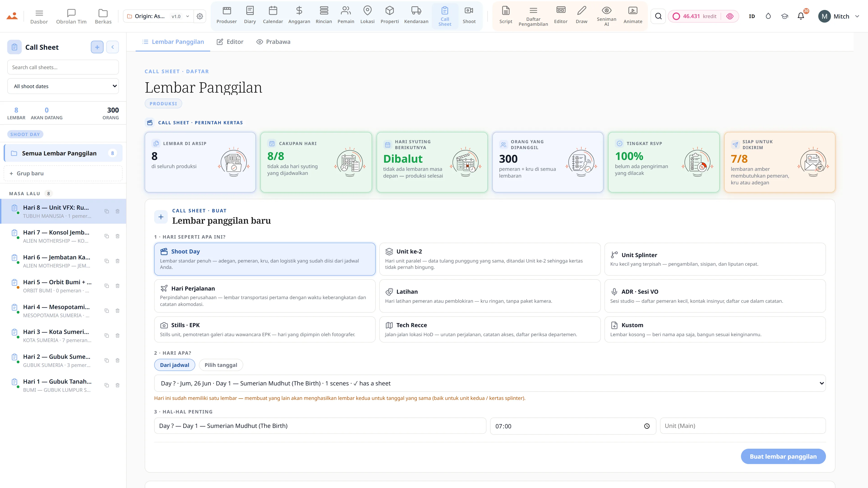Duplicate the Hari 8 call sheet
868x488 pixels.
[106, 211]
